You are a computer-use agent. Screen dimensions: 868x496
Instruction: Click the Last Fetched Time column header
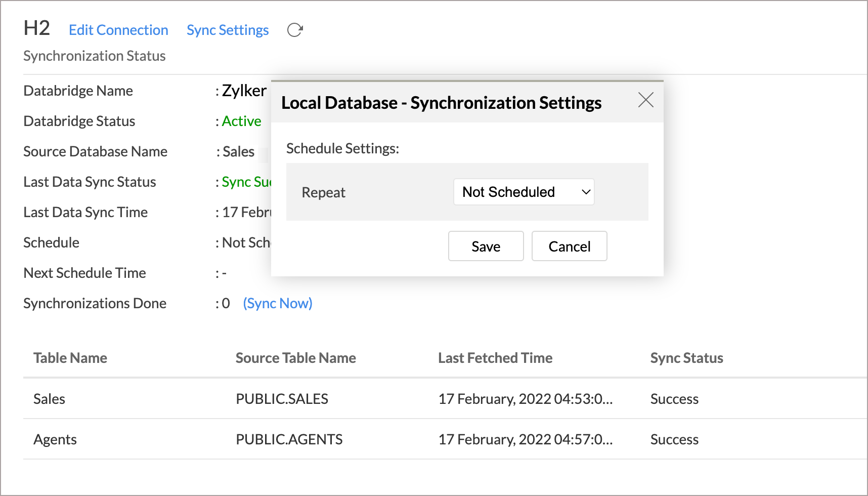point(495,358)
